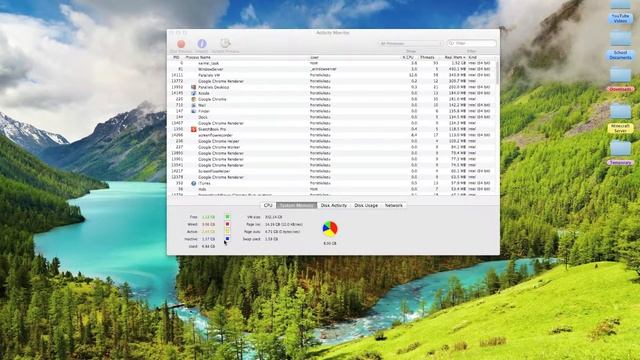Click the green Free memory color swatch
640x360 pixels.
[227, 217]
